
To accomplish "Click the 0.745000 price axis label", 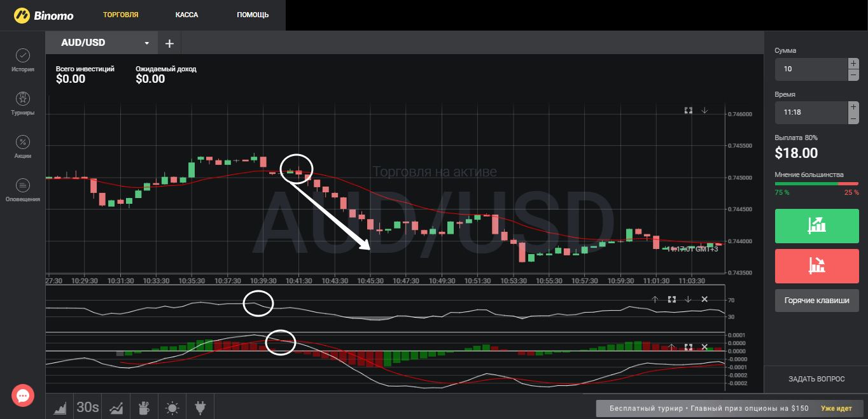I will pos(739,178).
